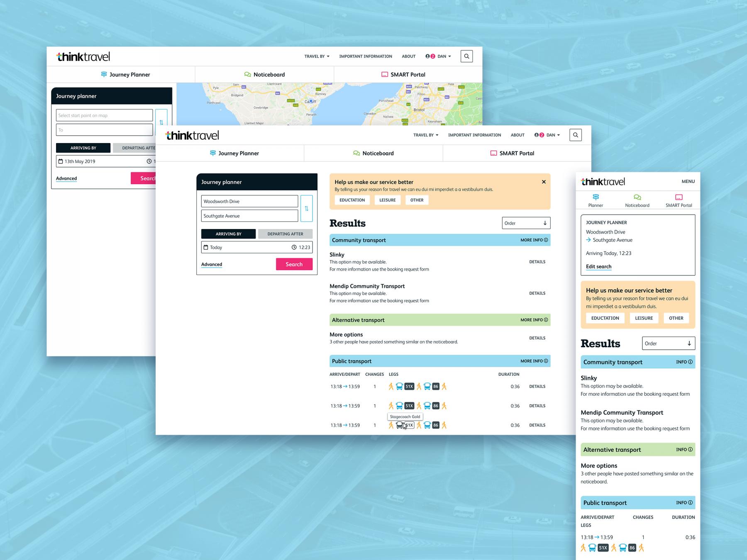Choose OTHER reason in front window banner

pyautogui.click(x=417, y=200)
